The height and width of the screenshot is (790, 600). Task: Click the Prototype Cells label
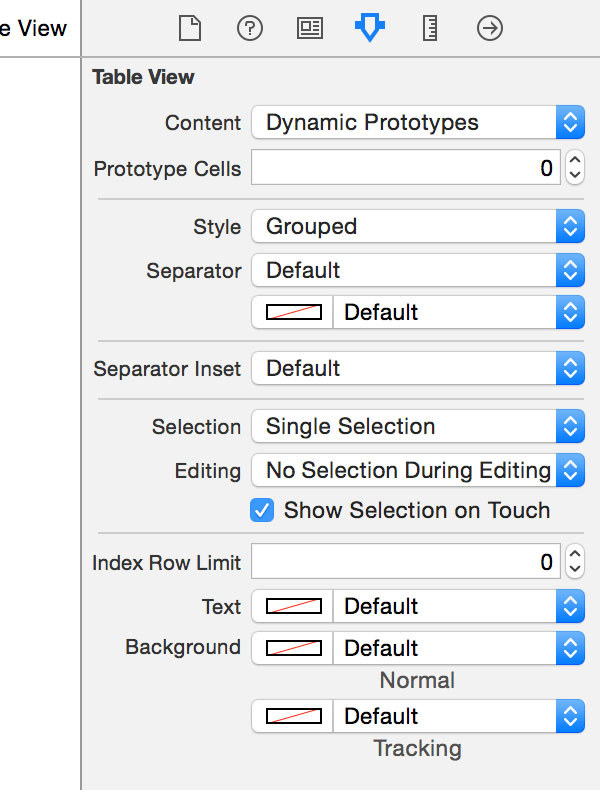pos(167,169)
